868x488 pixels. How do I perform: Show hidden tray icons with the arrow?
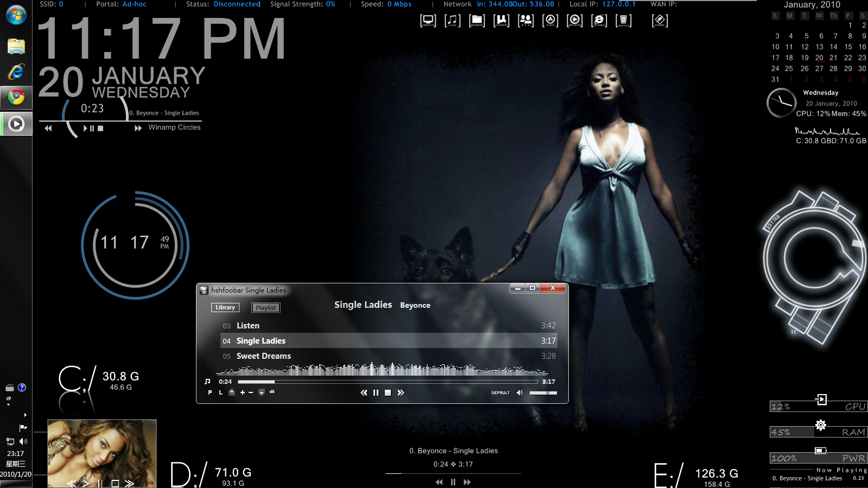click(x=25, y=415)
